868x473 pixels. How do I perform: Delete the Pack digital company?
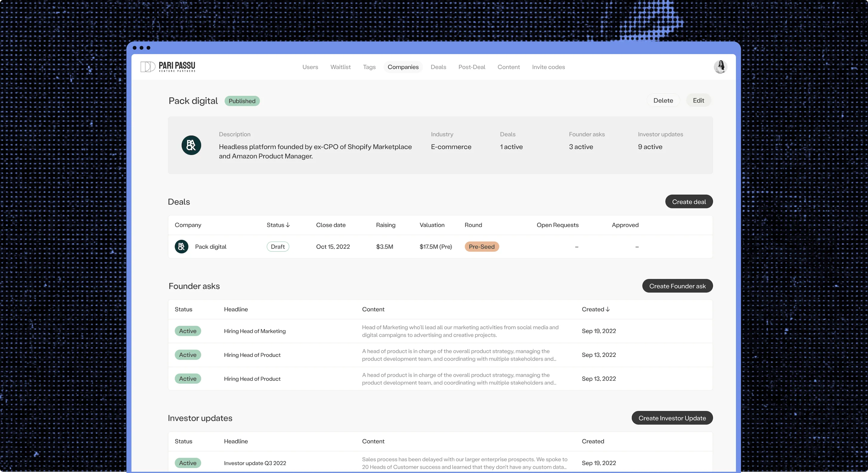pyautogui.click(x=663, y=100)
